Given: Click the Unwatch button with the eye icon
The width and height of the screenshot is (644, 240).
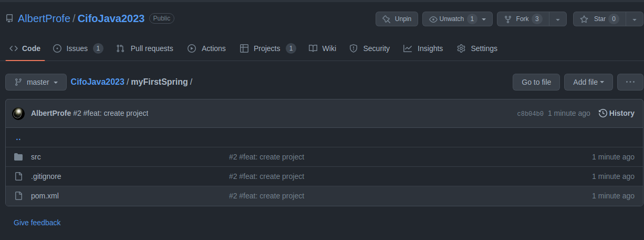Looking at the screenshot, I should click(x=458, y=19).
